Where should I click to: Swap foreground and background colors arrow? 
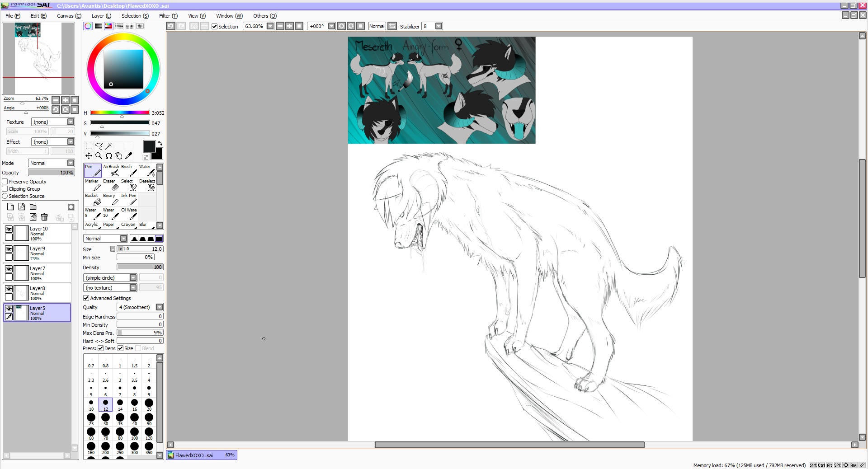[x=160, y=143]
